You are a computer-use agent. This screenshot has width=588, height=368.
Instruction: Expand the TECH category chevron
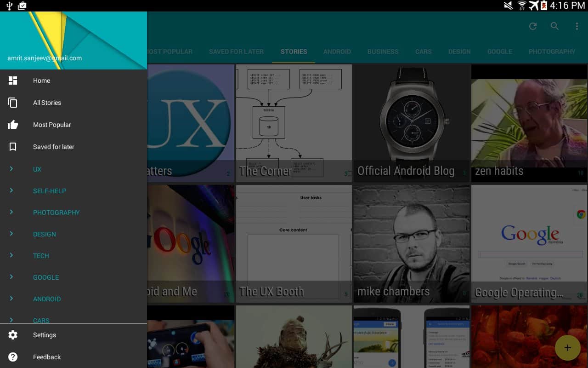pos(11,255)
